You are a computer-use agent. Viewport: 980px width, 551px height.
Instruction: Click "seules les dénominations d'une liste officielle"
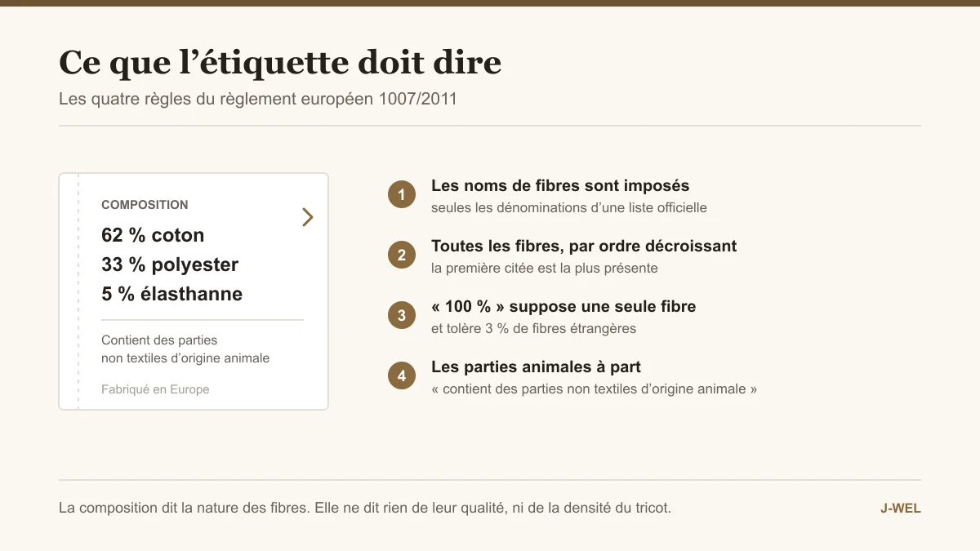click(569, 207)
